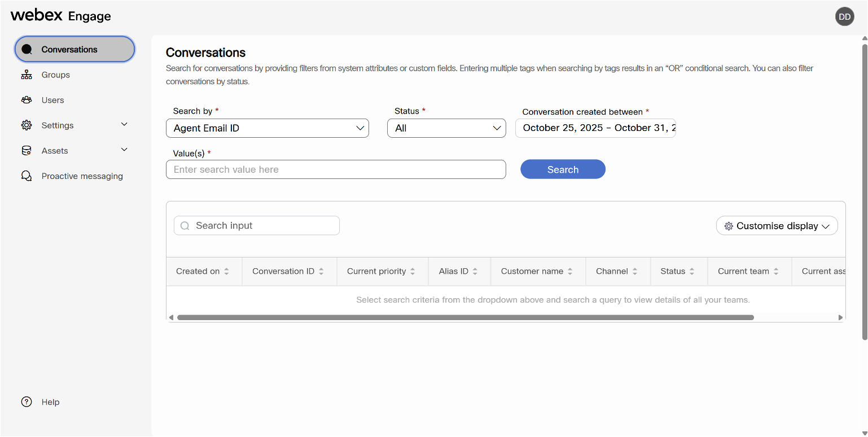Screen dimensions: 868x437
Task: Click the Search button
Action: click(x=562, y=169)
